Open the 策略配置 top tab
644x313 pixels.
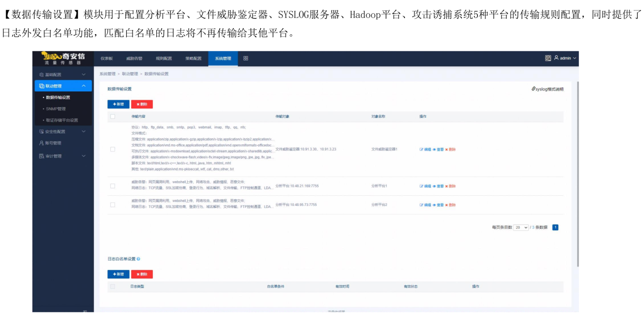pos(193,59)
